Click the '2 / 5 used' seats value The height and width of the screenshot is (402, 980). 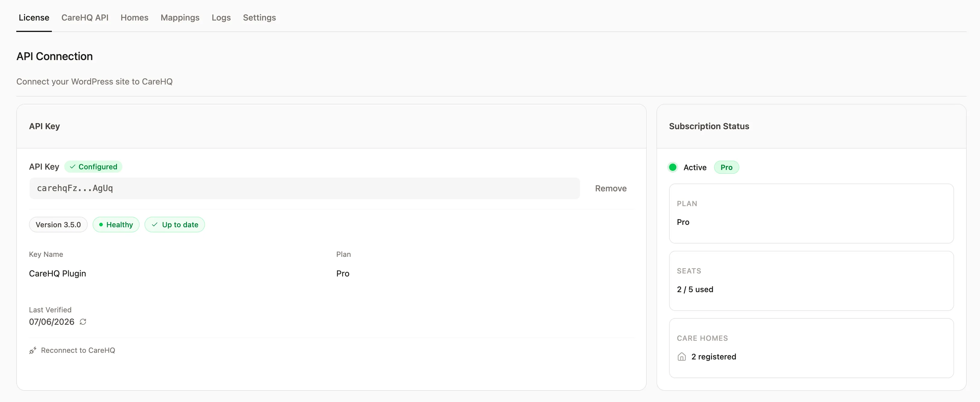[x=695, y=289]
